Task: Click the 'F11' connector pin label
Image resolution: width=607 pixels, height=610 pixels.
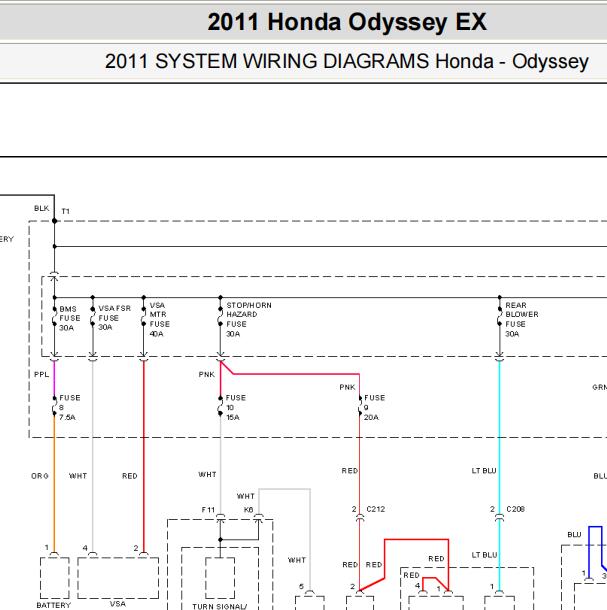Action: [x=208, y=510]
